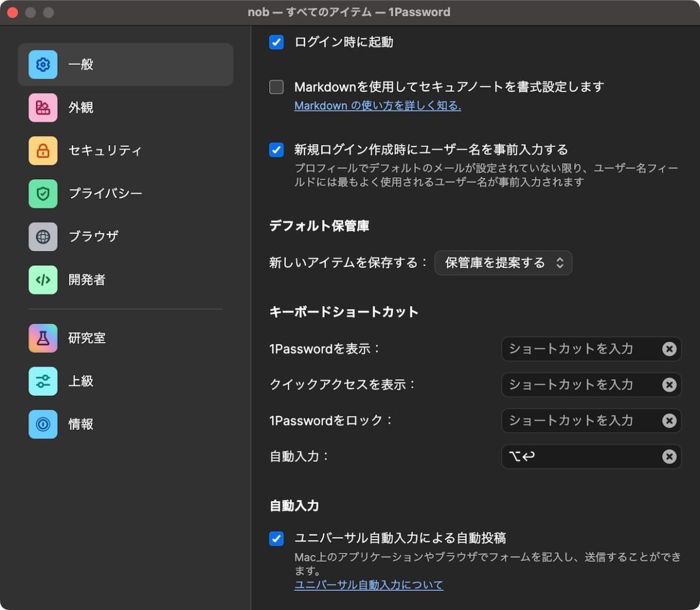Select the 一般 gear icon in sidebar
The width and height of the screenshot is (700, 610).
[42, 65]
